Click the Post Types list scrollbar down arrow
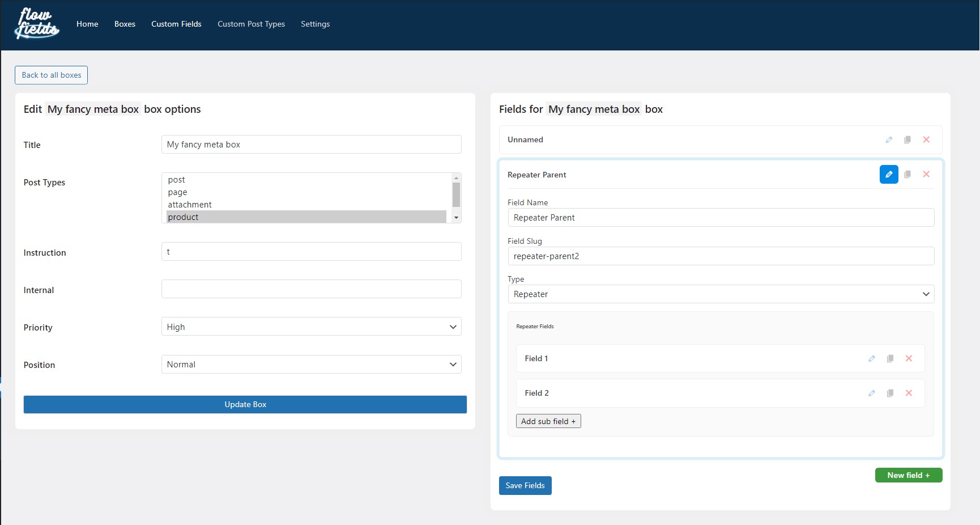Screen dimensions: 980x525 [456, 218]
